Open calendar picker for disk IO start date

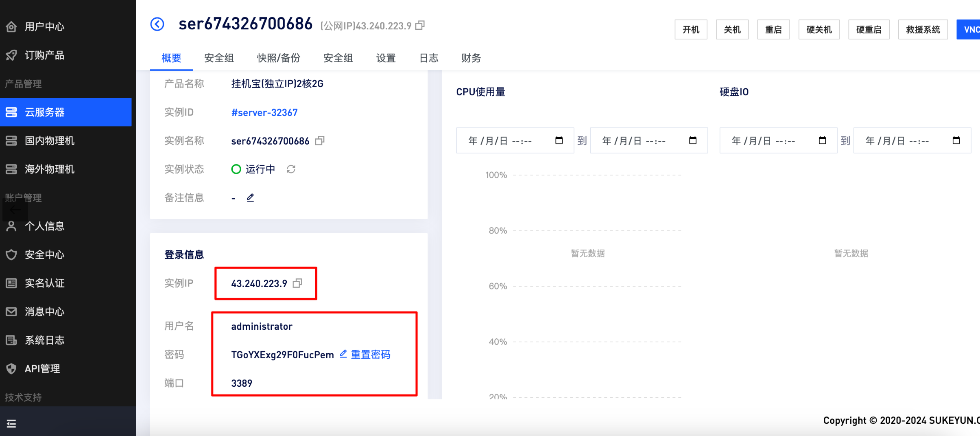click(x=822, y=140)
